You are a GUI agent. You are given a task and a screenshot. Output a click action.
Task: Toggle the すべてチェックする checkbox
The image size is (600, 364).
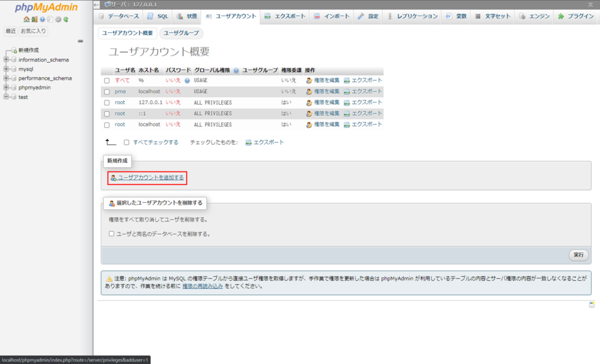[x=127, y=142]
